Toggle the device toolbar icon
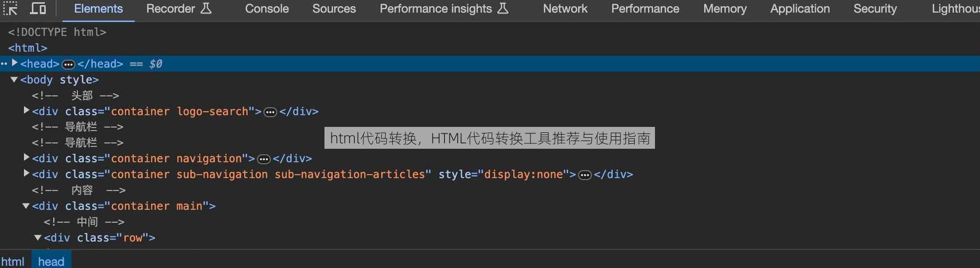 [38, 8]
